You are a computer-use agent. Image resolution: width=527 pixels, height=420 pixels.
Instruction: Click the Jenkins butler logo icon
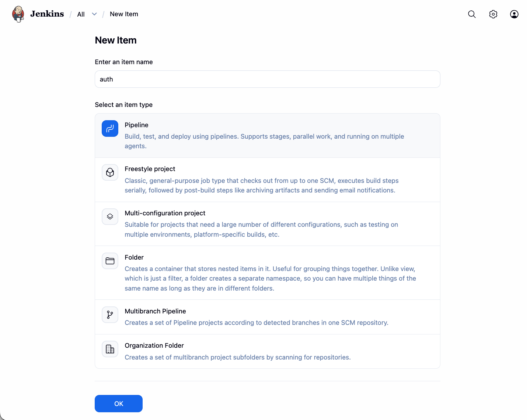(x=18, y=14)
